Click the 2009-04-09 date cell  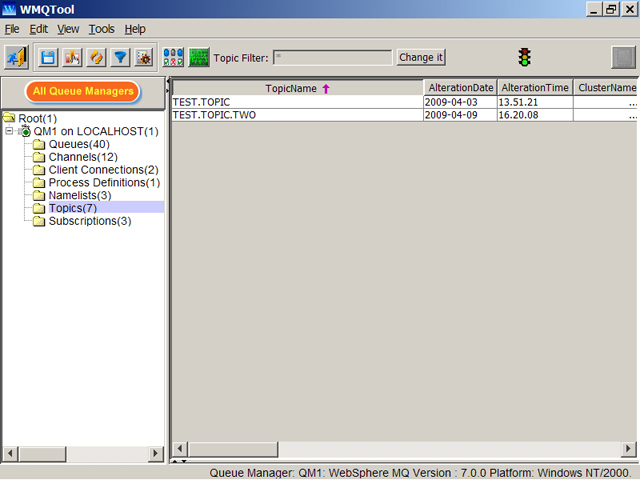coord(460,115)
